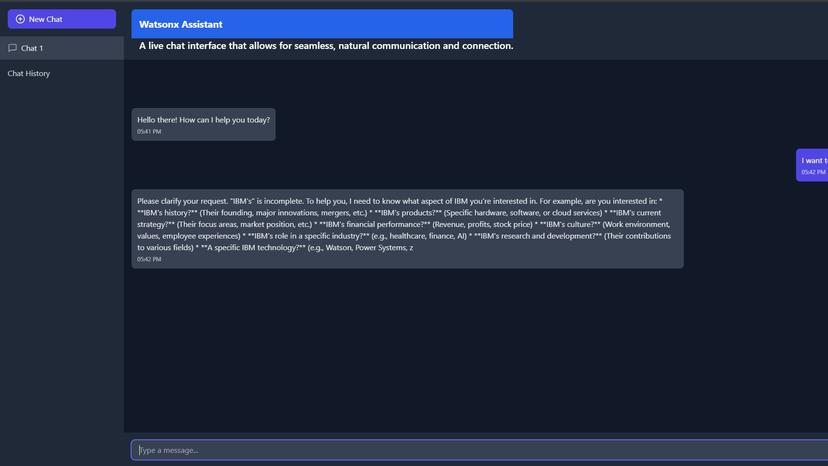Open Chat 1 in the sidebar
The height and width of the screenshot is (466, 828).
(62, 48)
